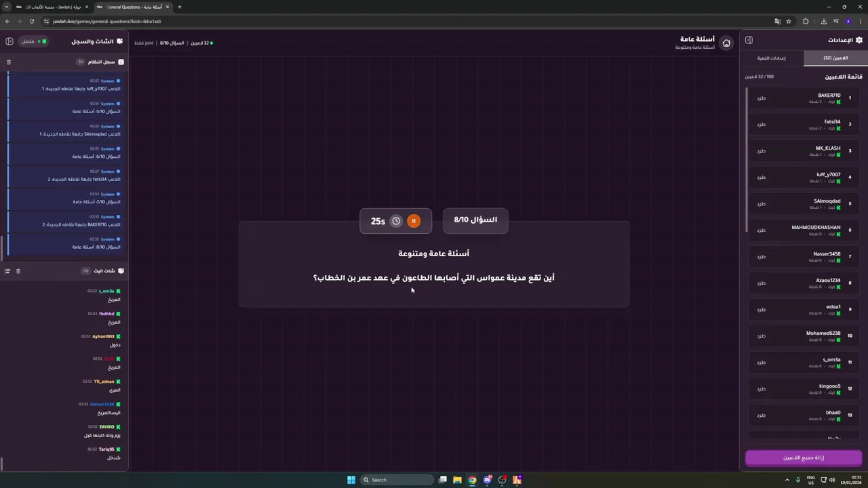868x488 pixels.
Task: Kick player MAHMOUDKHASHAN
Action: [761, 230]
